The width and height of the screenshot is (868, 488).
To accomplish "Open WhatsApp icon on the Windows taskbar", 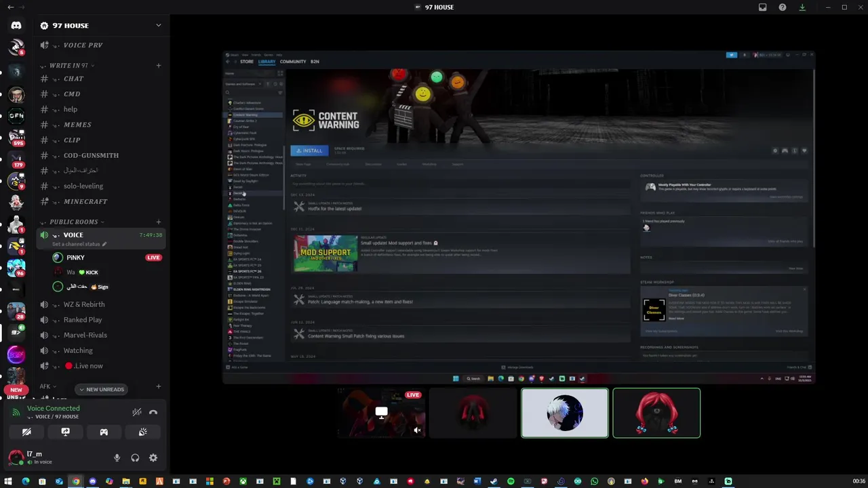I will click(x=594, y=481).
